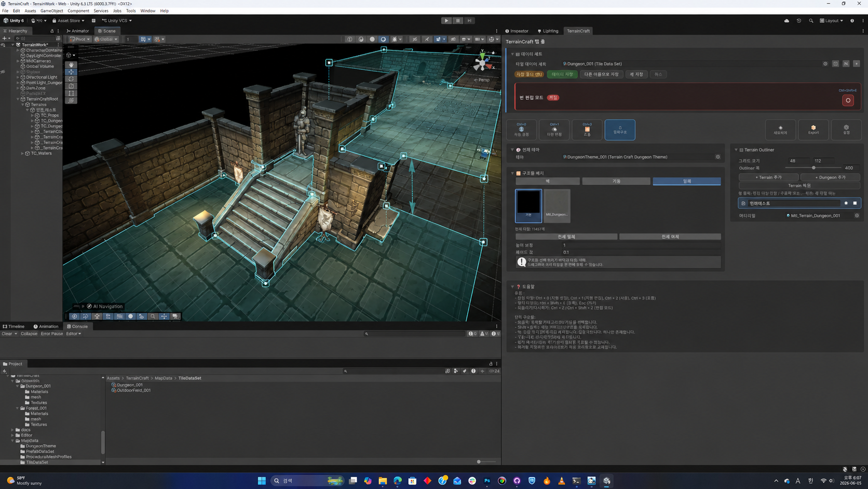Toggle Error Pause in Console
868x489 pixels.
(52, 334)
